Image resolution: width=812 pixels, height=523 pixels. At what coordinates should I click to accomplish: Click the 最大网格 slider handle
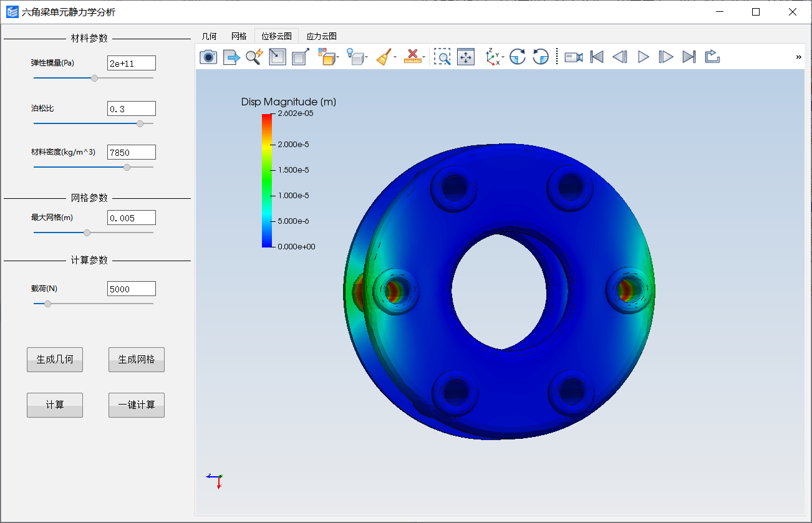click(x=87, y=233)
